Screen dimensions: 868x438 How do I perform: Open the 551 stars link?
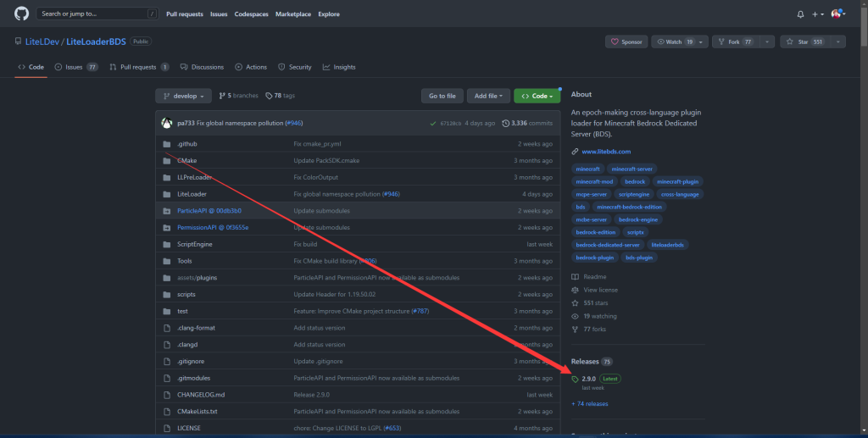pos(590,303)
